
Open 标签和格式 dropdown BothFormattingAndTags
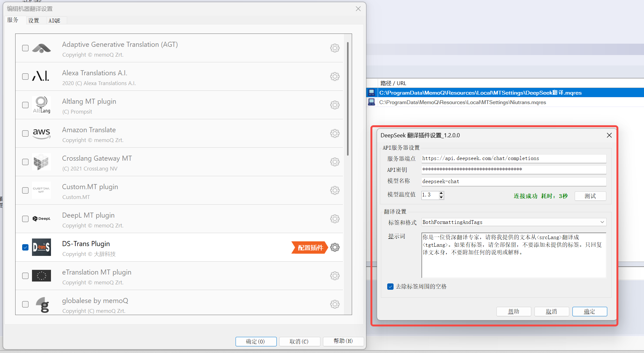[514, 222]
